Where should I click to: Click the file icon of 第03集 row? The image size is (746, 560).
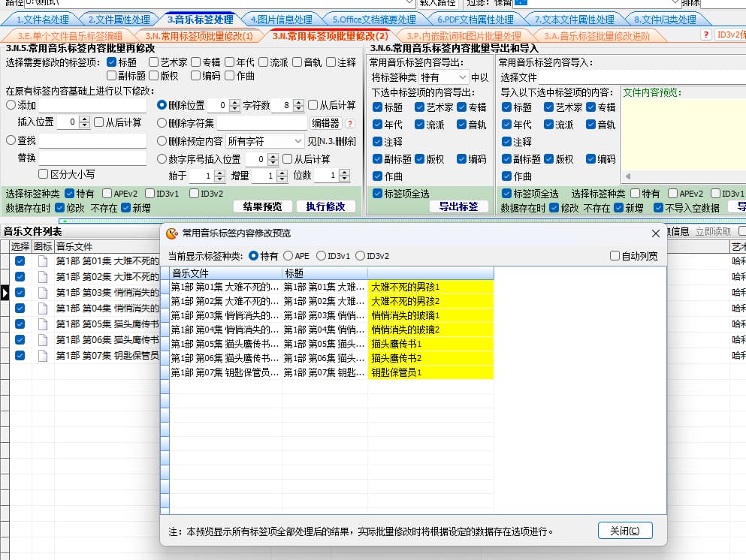coord(43,293)
